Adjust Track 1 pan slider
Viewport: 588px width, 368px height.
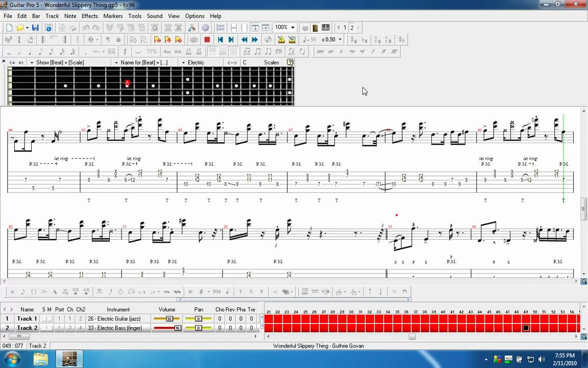point(199,319)
